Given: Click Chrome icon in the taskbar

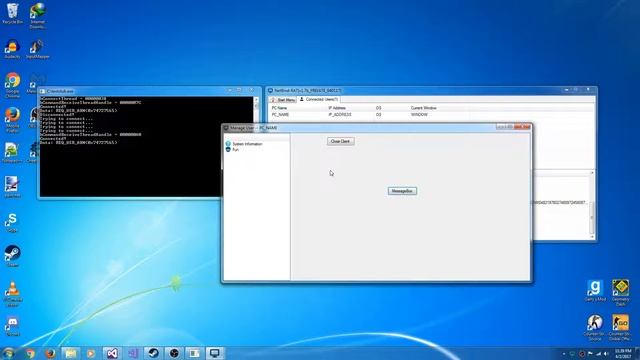Looking at the screenshot, I should [30, 353].
